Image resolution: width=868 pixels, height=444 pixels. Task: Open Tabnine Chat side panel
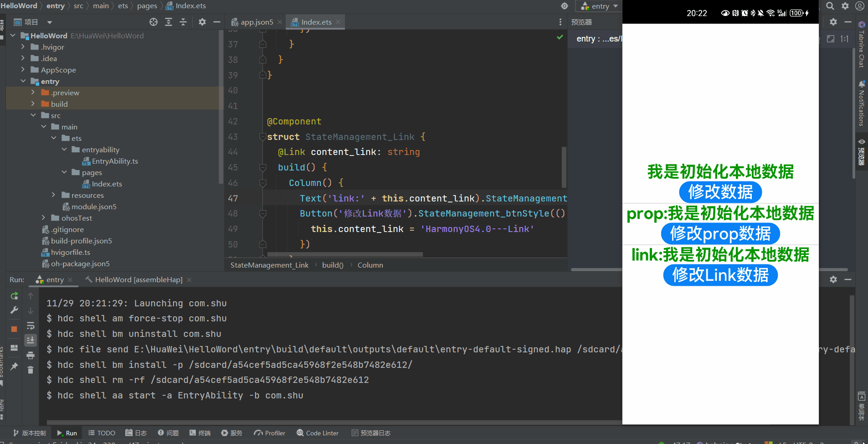coord(861,44)
